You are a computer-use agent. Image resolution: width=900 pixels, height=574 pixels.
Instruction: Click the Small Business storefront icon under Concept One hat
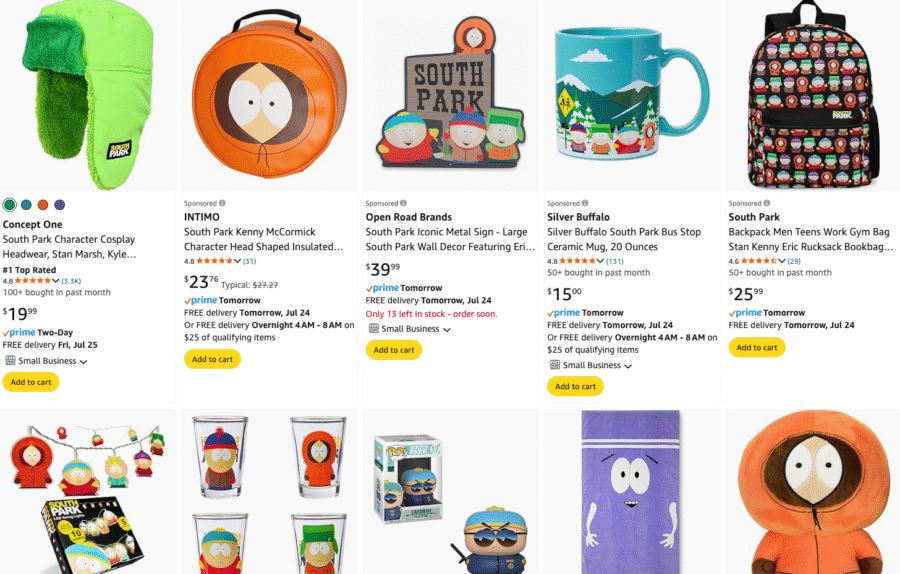coord(10,361)
